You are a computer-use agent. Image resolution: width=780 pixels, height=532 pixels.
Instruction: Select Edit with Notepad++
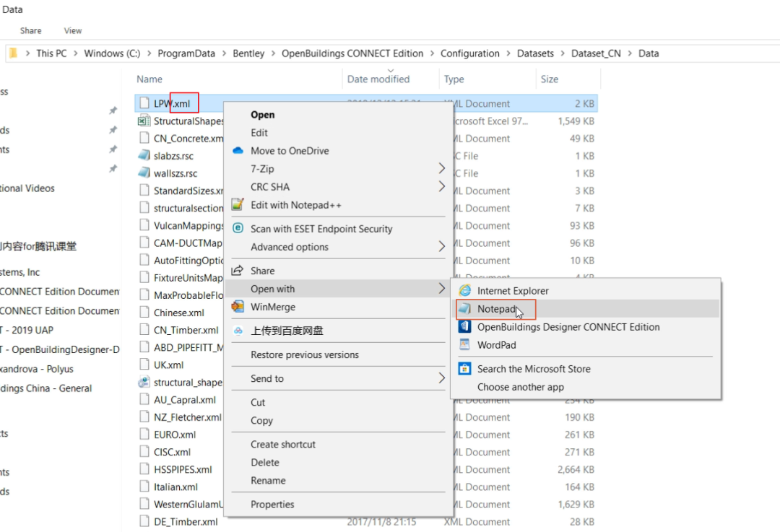click(x=296, y=205)
